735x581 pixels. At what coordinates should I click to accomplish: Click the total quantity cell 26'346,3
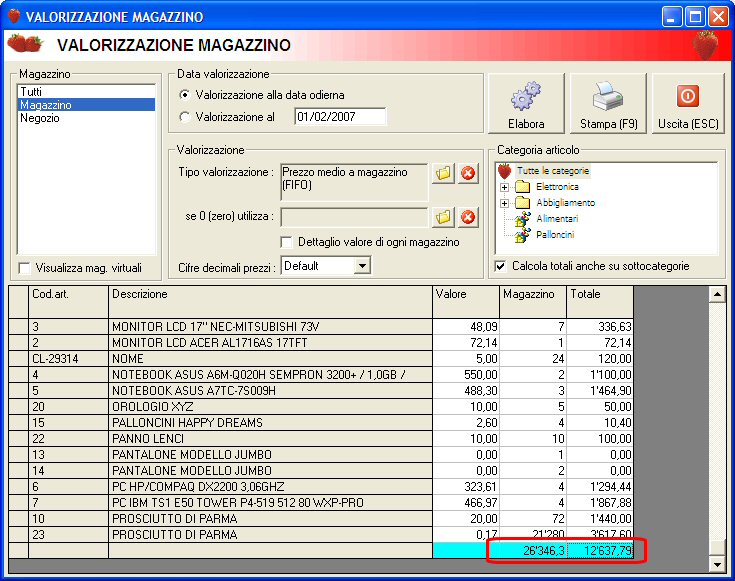coord(533,551)
